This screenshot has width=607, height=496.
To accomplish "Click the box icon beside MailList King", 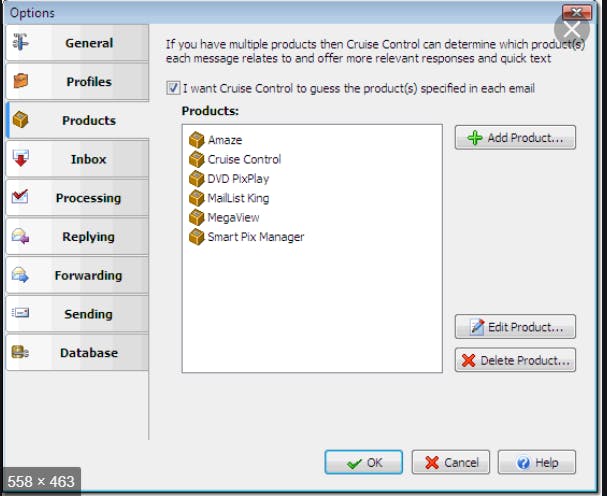I will (197, 198).
